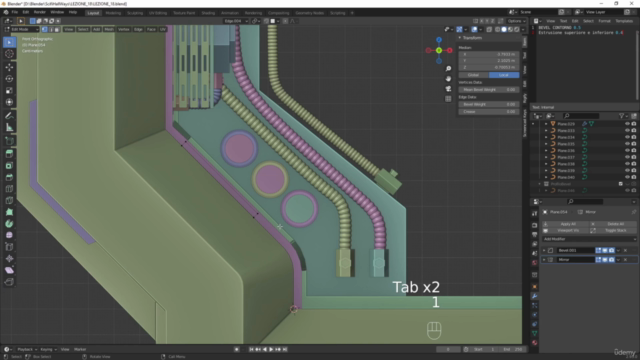Open the Render menu

(40, 12)
